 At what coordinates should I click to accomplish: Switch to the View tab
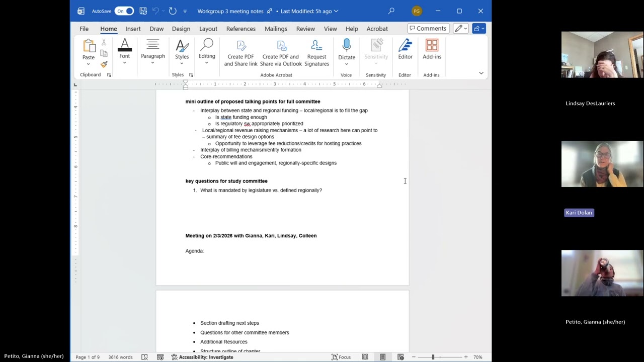(x=330, y=29)
